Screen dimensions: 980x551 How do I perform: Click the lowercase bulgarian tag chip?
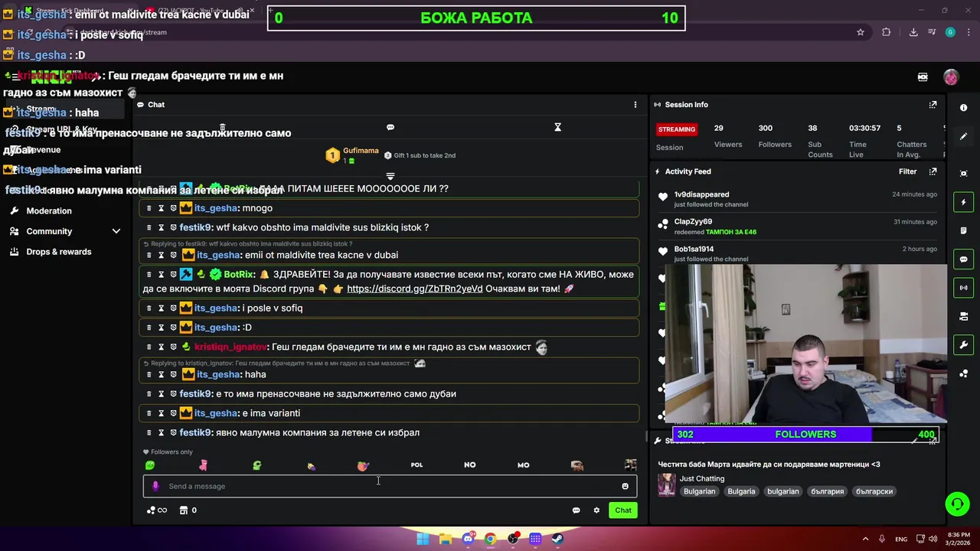tap(782, 491)
